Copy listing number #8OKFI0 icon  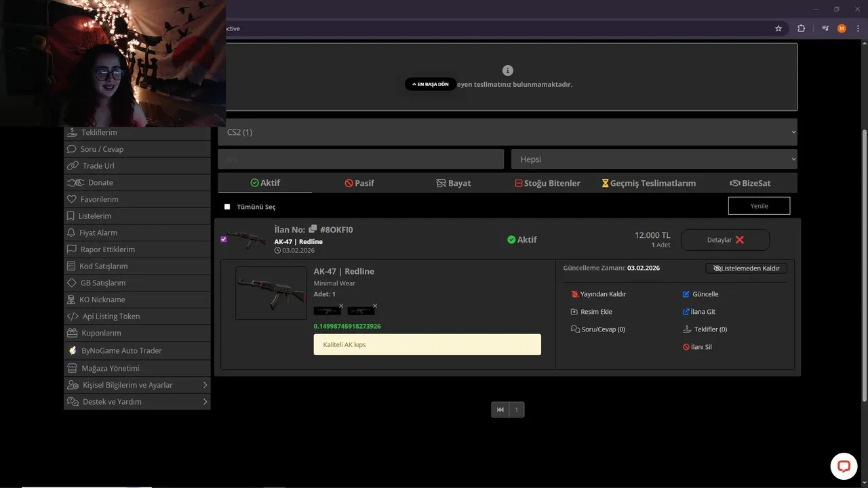pyautogui.click(x=313, y=229)
